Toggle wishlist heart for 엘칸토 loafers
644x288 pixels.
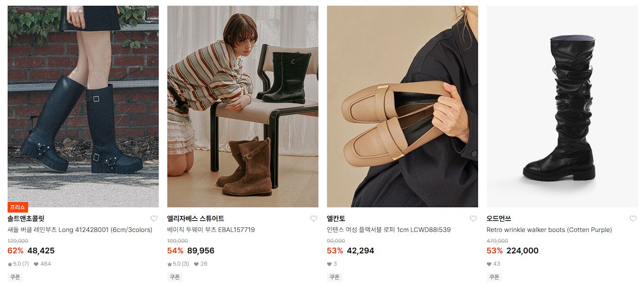click(473, 219)
